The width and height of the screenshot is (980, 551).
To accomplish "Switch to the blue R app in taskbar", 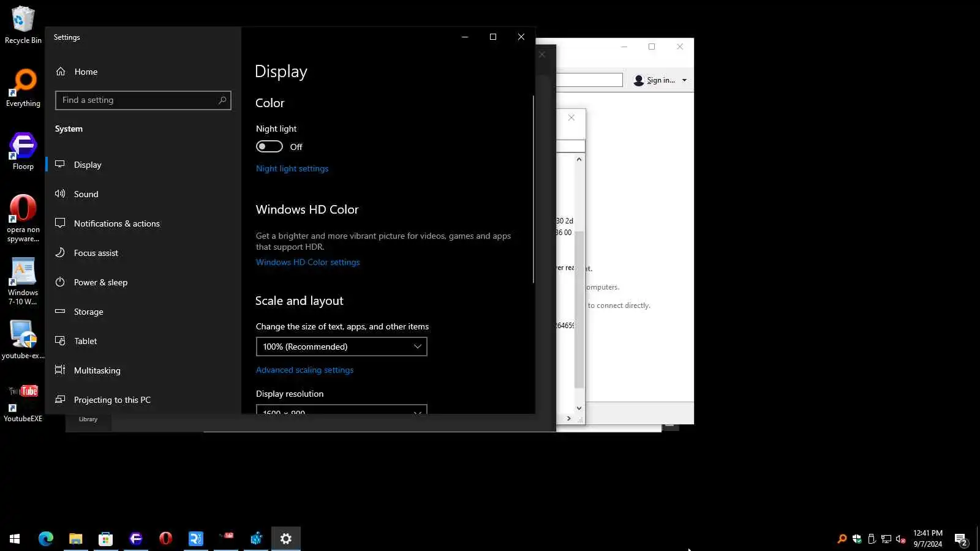I will click(x=196, y=539).
